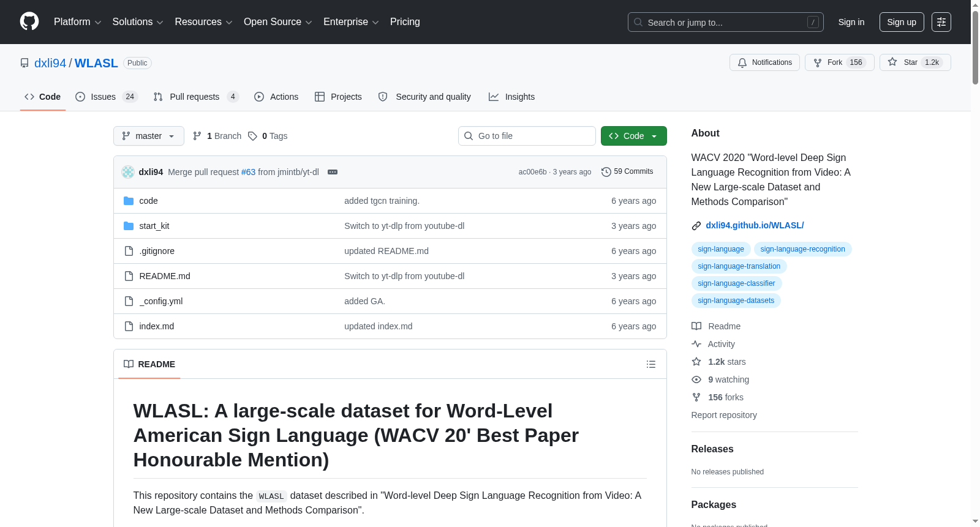
Task: Open the Security and quality tab
Action: [x=424, y=97]
